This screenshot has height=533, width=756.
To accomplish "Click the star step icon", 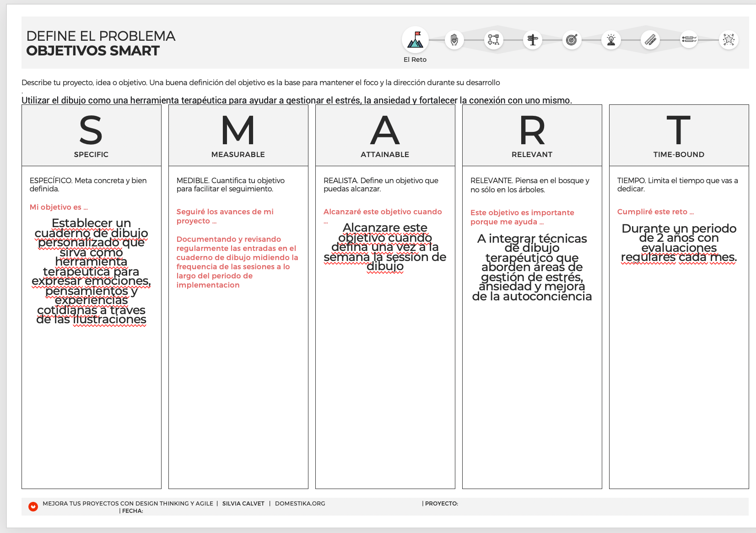I will pyautogui.click(x=729, y=40).
